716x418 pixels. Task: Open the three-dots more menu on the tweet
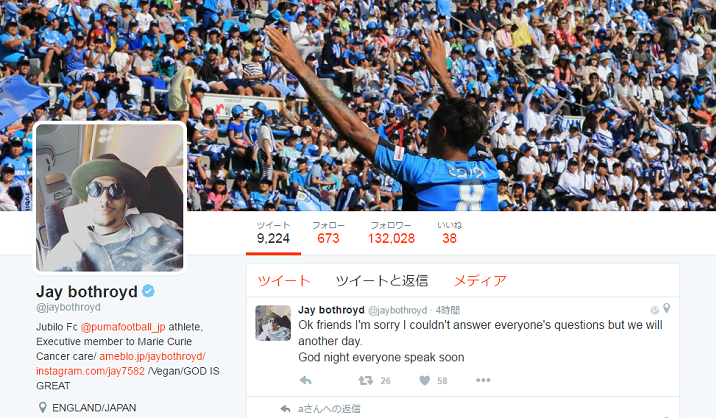pyautogui.click(x=483, y=380)
